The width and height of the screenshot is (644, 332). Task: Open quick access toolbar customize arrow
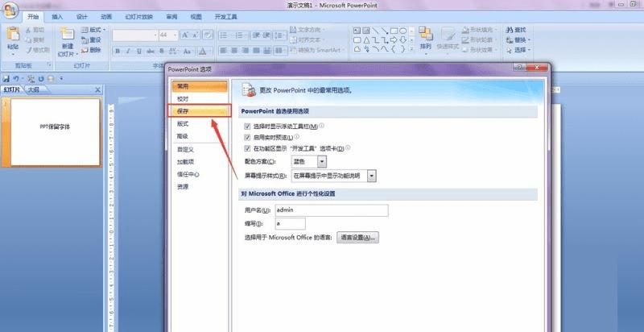click(x=61, y=78)
